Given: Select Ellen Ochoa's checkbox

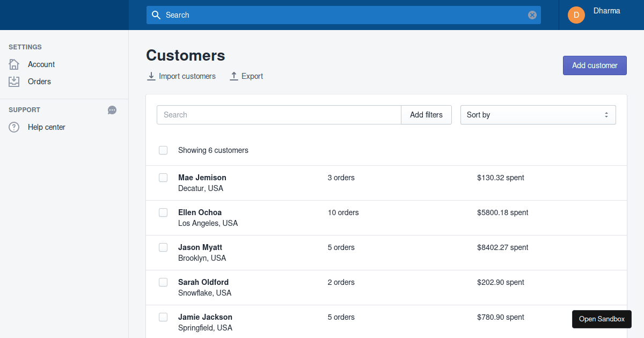Looking at the screenshot, I should tap(163, 212).
